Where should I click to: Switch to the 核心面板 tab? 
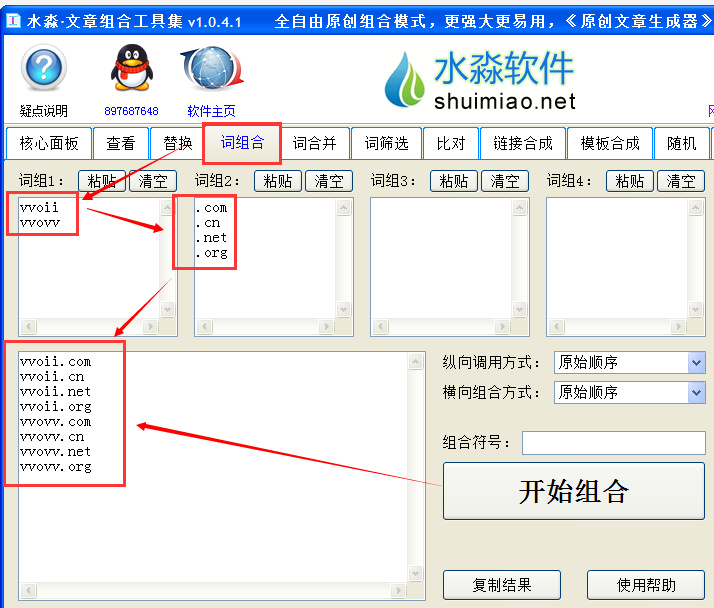pyautogui.click(x=49, y=143)
